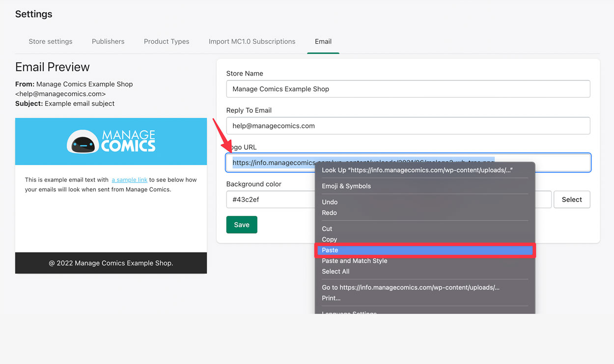Open the sample link in email preview
The height and width of the screenshot is (364, 614).
[130, 180]
